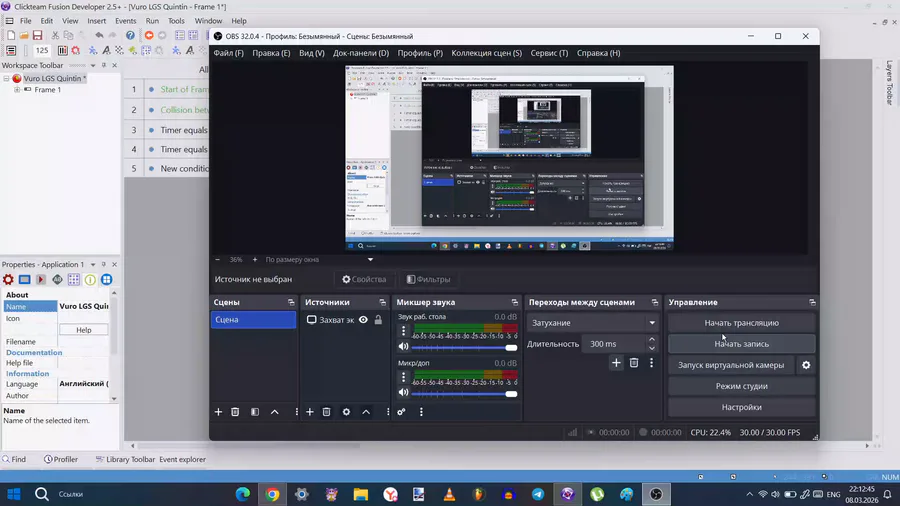Open the Settings gear tab in Fusion Properties
The height and width of the screenshot is (506, 900).
[x=8, y=279]
